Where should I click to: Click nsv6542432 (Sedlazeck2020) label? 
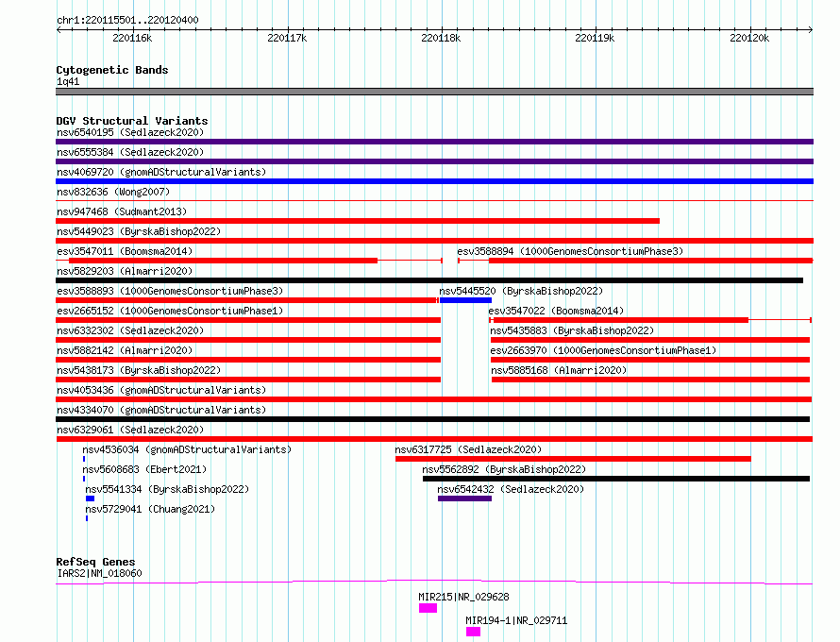(x=511, y=489)
